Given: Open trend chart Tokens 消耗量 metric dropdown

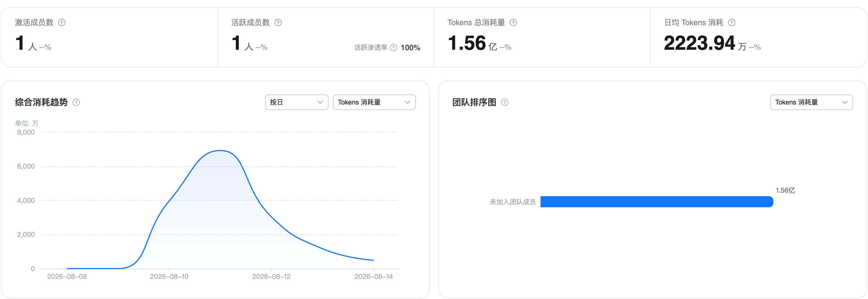Looking at the screenshot, I should (x=374, y=103).
